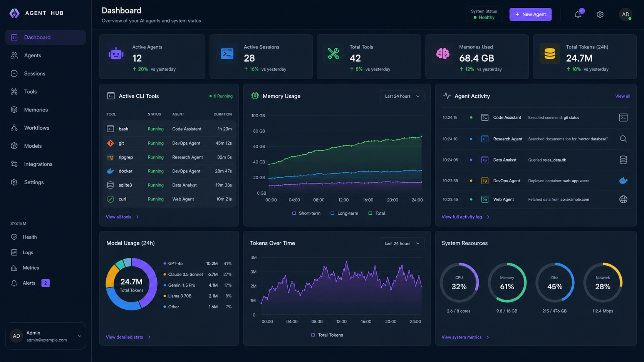644x362 pixels.
Task: Click the Agent Hub logo
Action: click(x=15, y=13)
